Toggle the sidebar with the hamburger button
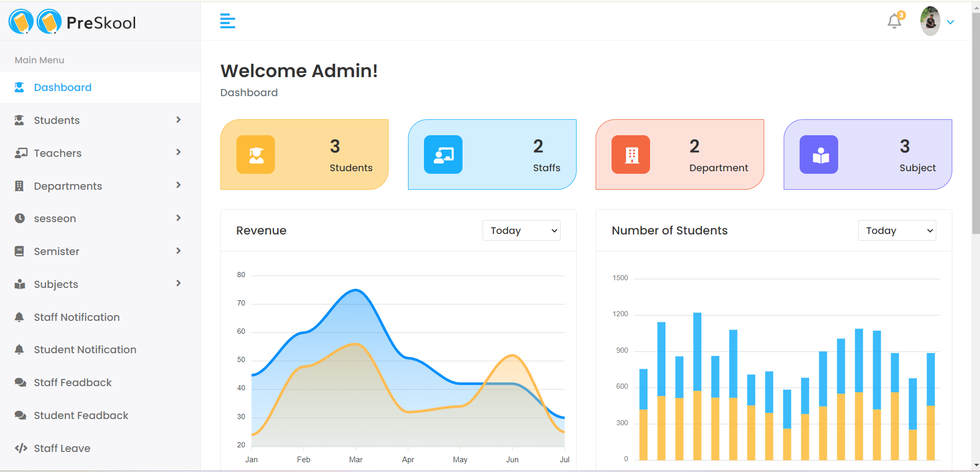 click(x=228, y=21)
